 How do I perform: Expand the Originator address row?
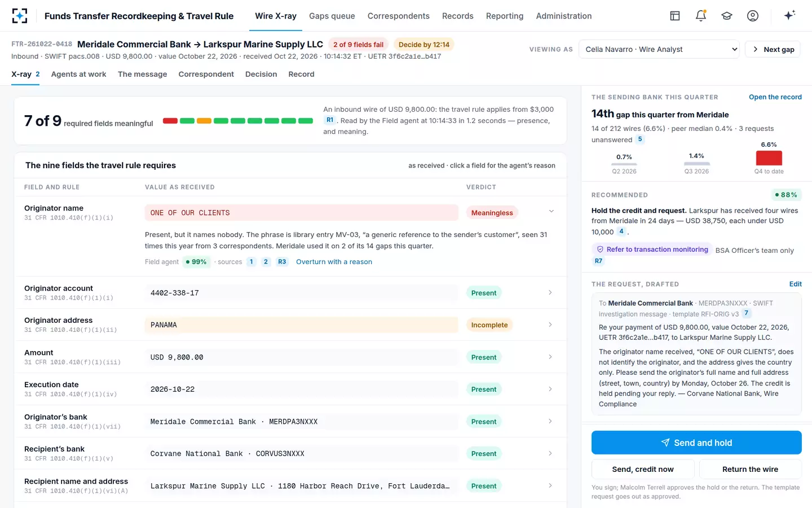tap(550, 325)
